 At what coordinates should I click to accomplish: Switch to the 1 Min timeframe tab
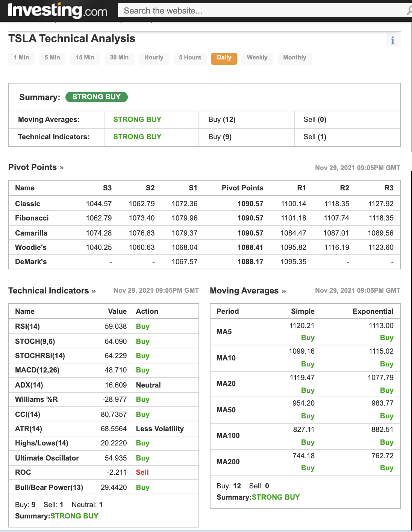pos(21,58)
